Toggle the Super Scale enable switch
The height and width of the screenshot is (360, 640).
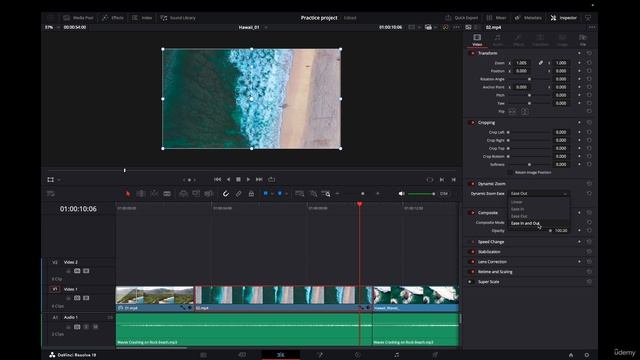point(470,282)
